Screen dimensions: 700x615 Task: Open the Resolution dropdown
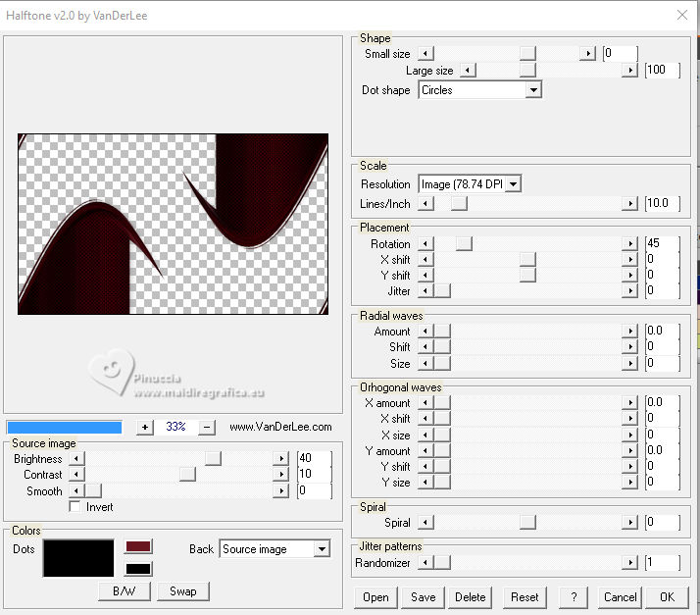[514, 184]
